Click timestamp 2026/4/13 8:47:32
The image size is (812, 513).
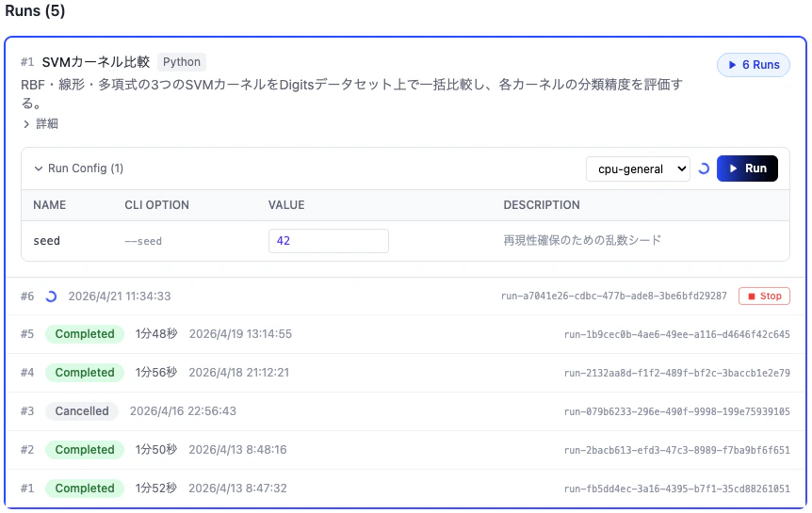(x=237, y=489)
